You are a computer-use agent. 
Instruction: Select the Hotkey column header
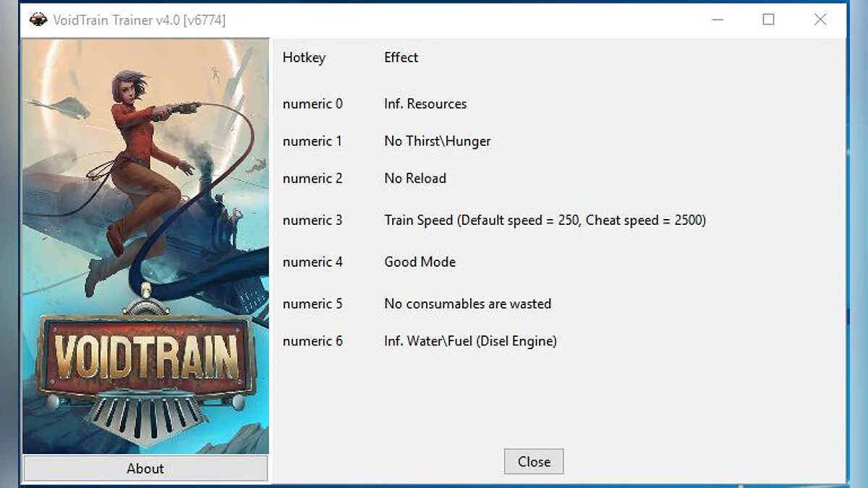(x=304, y=58)
